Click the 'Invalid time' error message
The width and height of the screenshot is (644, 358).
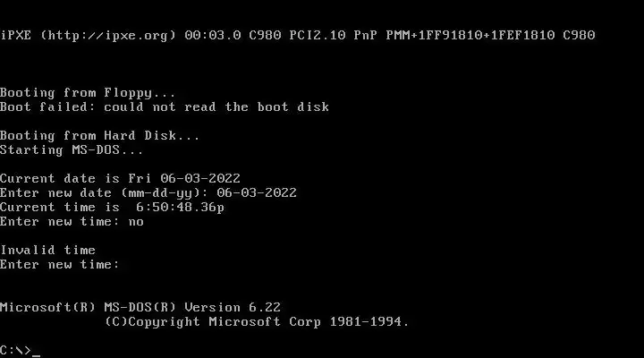coord(47,250)
